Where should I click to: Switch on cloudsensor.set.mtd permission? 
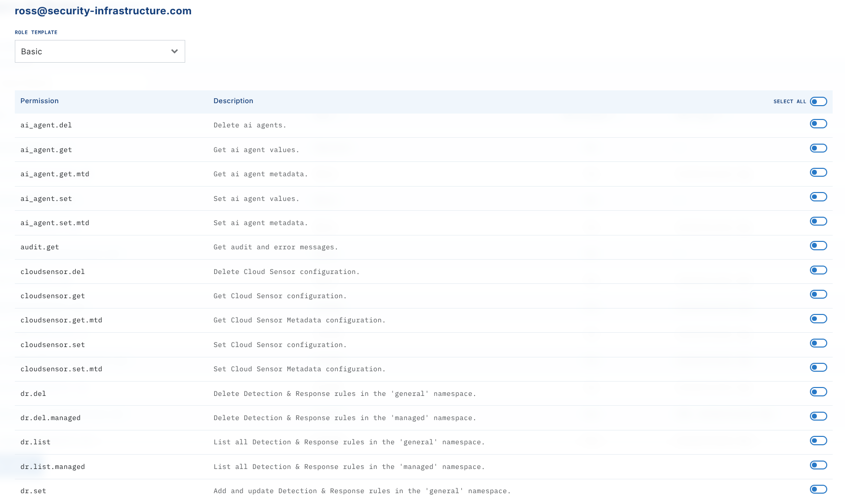tap(818, 367)
